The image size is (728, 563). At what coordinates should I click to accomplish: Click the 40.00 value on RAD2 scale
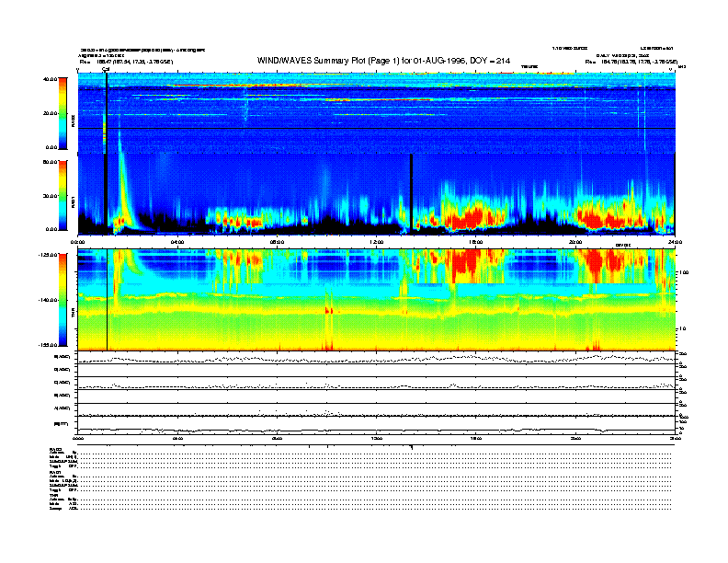(x=50, y=79)
